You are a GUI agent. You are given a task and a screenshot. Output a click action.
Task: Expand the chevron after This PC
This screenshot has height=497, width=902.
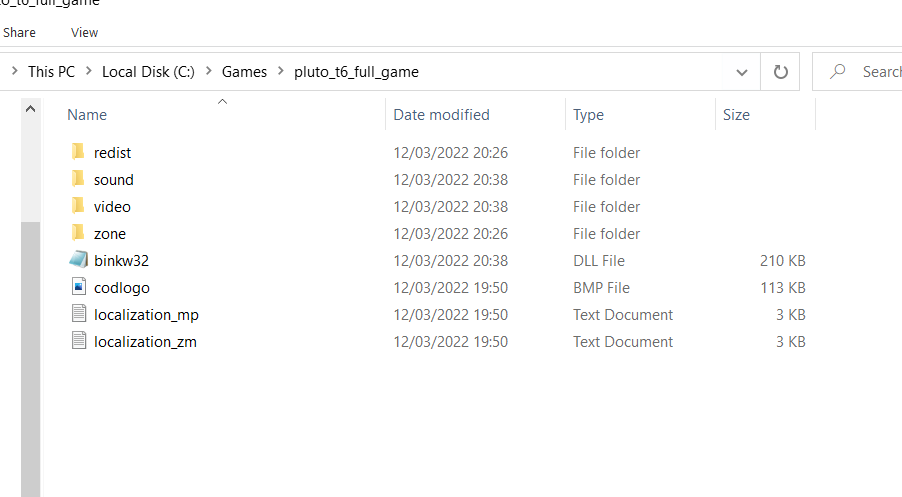click(89, 71)
